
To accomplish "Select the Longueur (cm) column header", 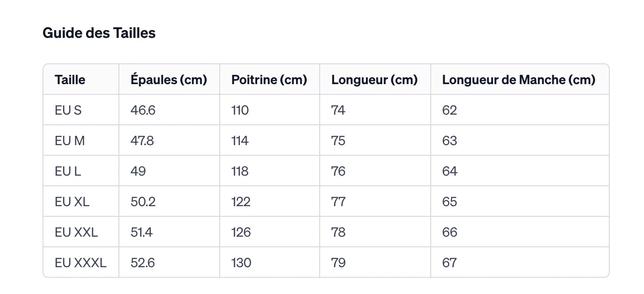I will (374, 80).
